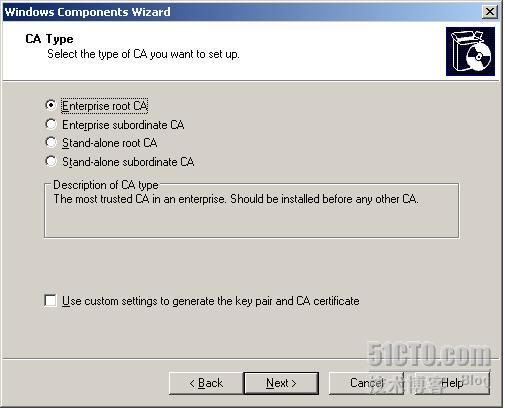Click the 'Stand-alone subordinate CA' label text
Image resolution: width=505 pixels, height=408 pixels.
128,162
